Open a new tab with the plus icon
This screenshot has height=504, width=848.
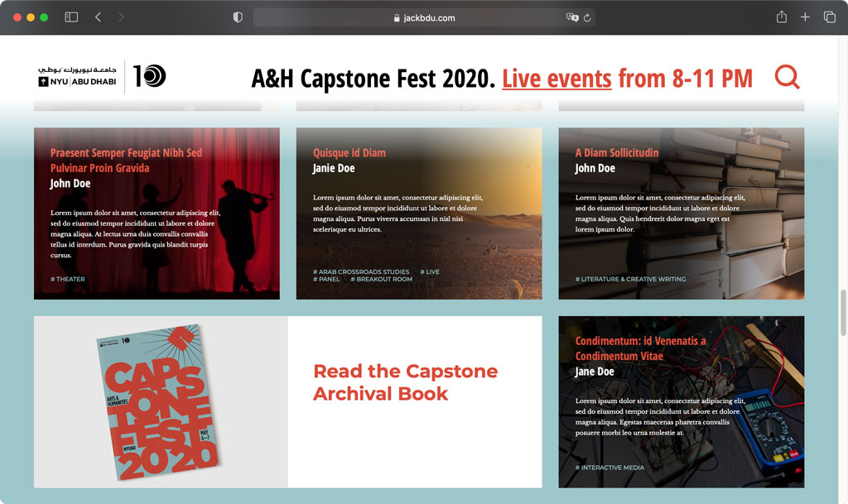pyautogui.click(x=804, y=16)
